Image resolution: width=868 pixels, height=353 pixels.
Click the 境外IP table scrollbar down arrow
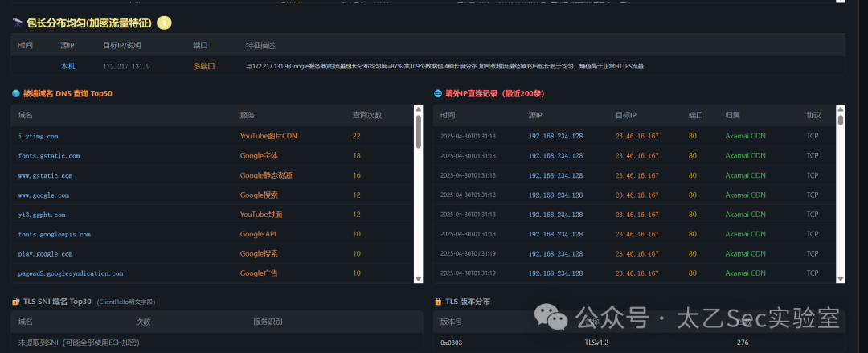point(841,279)
